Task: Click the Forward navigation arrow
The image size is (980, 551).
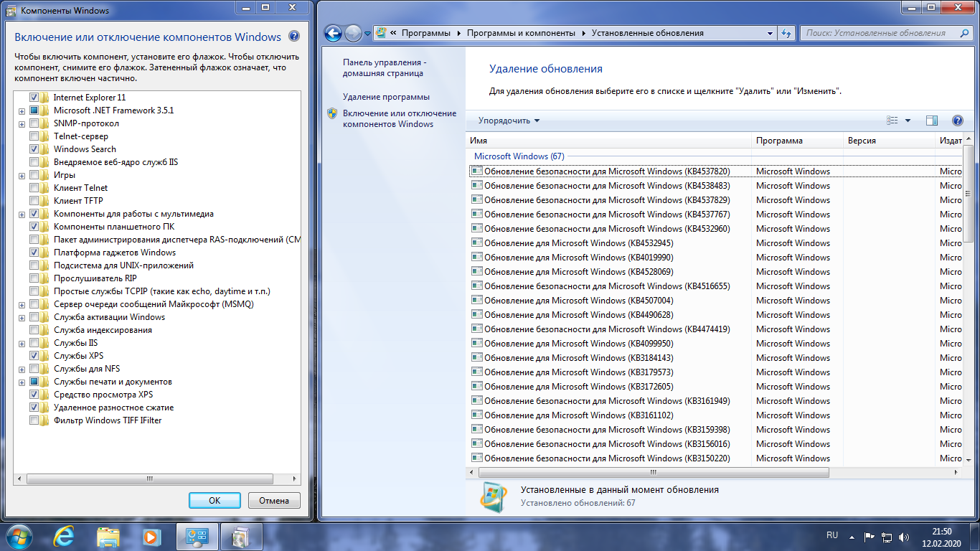Action: click(x=353, y=33)
